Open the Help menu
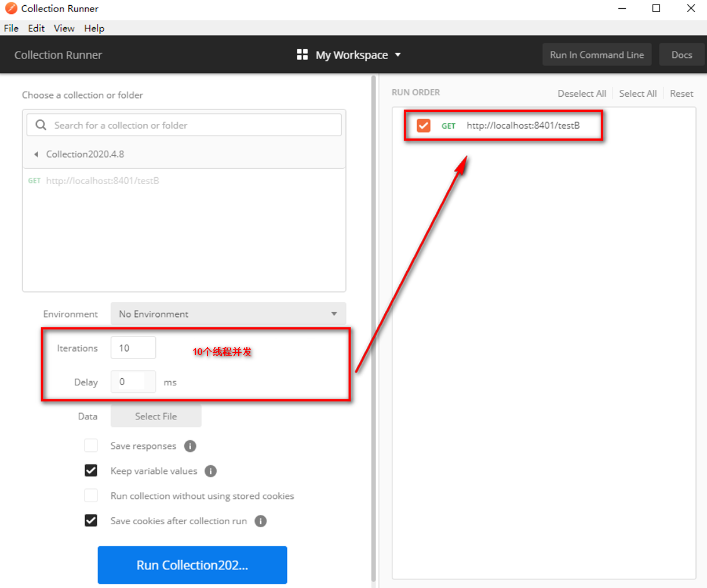This screenshot has width=707, height=588. (94, 28)
